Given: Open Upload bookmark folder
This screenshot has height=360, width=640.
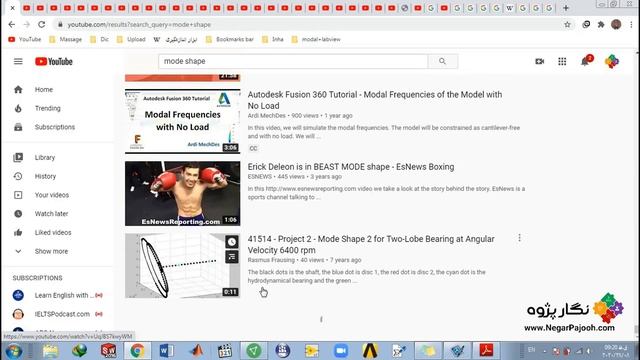Looking at the screenshot, I should click(x=131, y=40).
